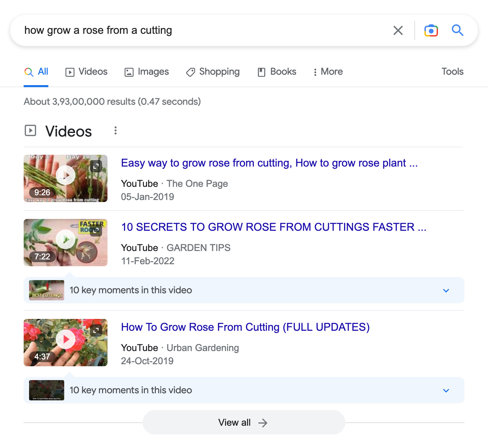Click the search magnifying glass icon

pyautogui.click(x=458, y=30)
